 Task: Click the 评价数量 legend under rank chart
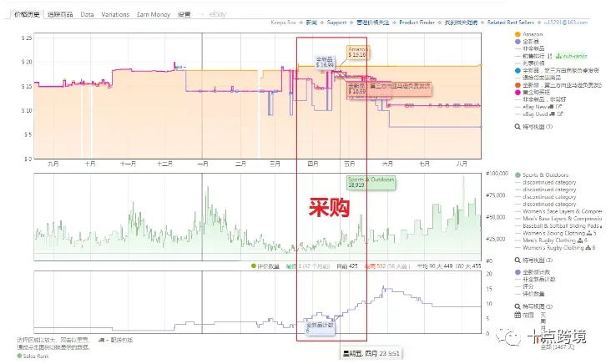[x=265, y=266]
